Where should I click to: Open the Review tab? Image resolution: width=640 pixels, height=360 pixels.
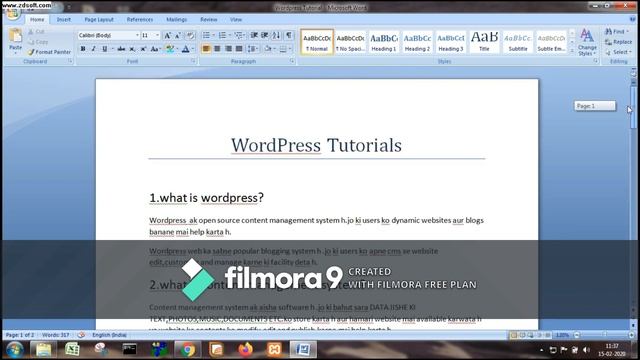tap(209, 20)
